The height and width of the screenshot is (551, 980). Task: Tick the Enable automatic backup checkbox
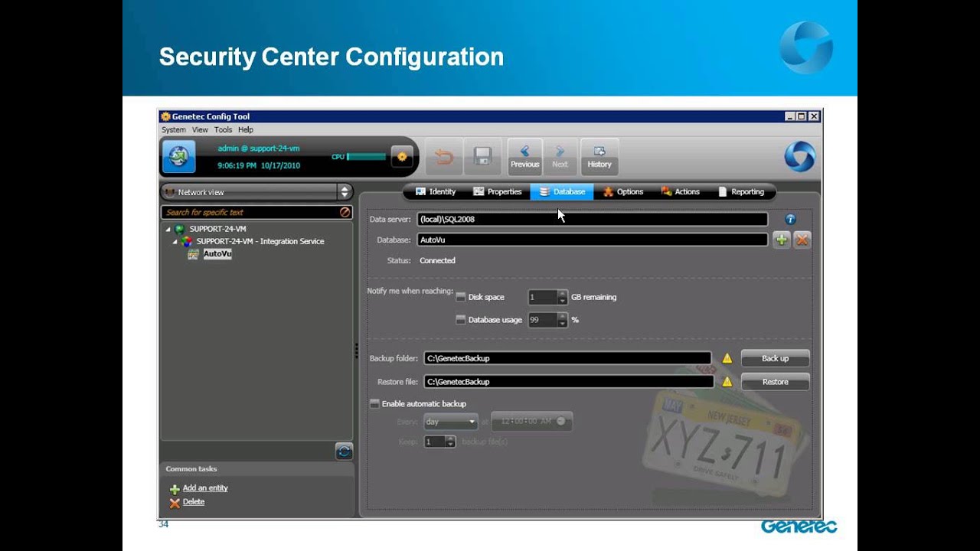point(374,403)
